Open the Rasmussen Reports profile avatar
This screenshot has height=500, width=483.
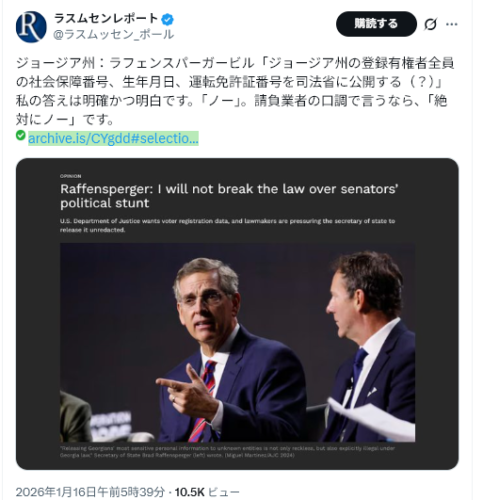pyautogui.click(x=31, y=27)
